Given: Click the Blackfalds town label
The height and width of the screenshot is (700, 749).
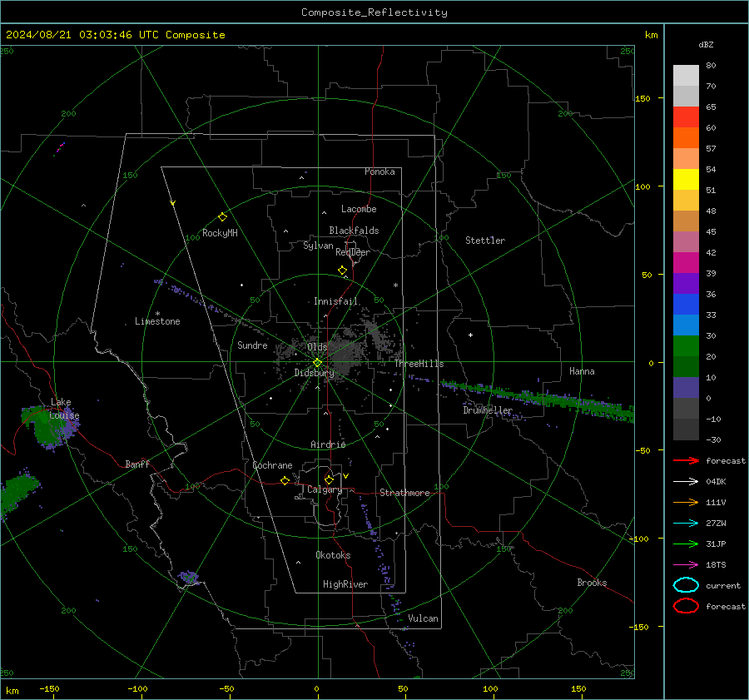Looking at the screenshot, I should click(354, 231).
